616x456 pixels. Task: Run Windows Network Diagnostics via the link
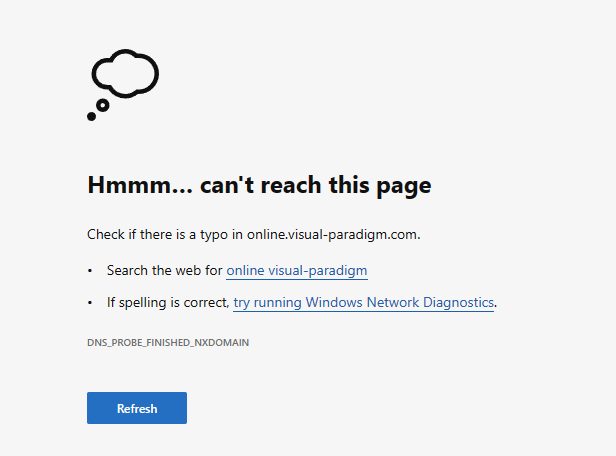tap(363, 302)
